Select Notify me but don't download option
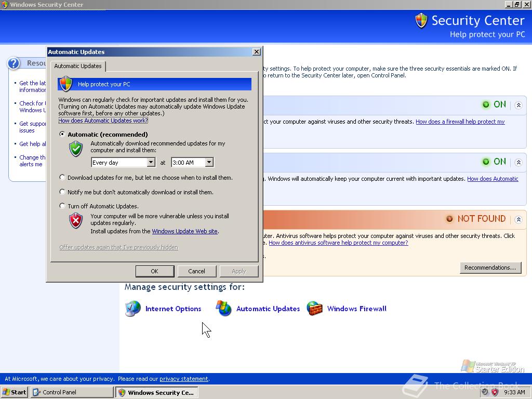 pos(62,192)
